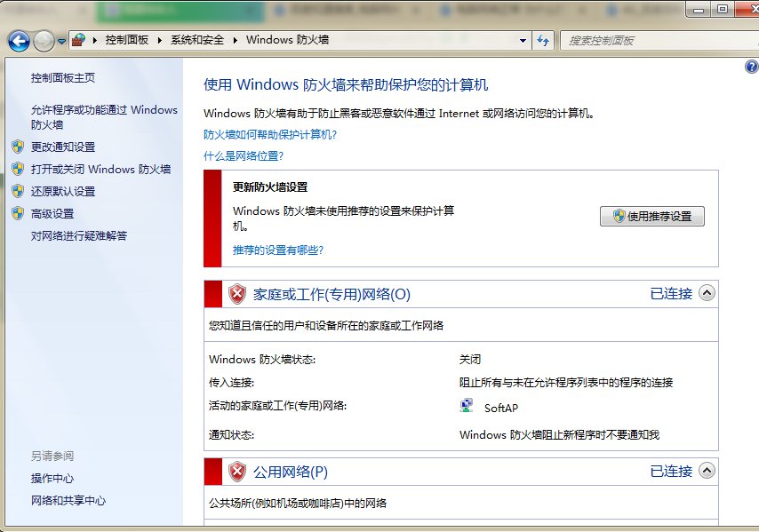The width and height of the screenshot is (759, 532).
Task: Click the 关闭 firewall status value
Action: click(x=470, y=360)
